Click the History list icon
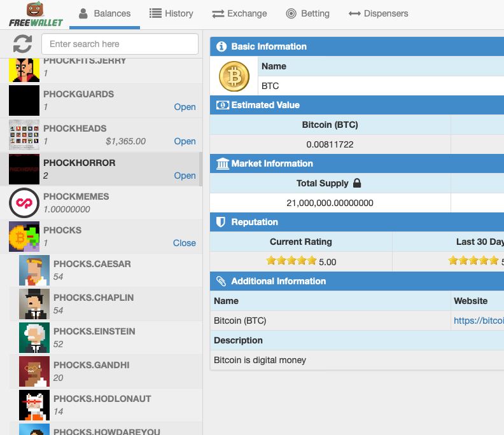Viewport: 504px width, 435px height. pos(155,13)
